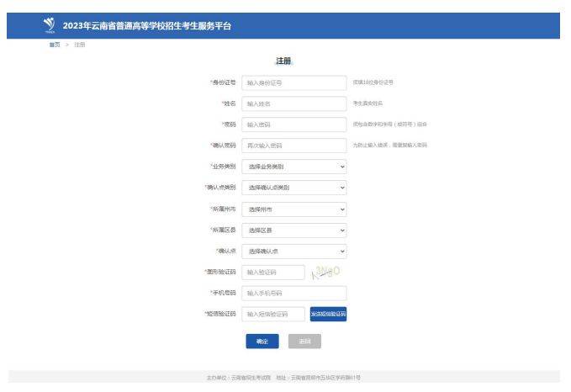Focus the 确认密码 input field

[x=293, y=146]
